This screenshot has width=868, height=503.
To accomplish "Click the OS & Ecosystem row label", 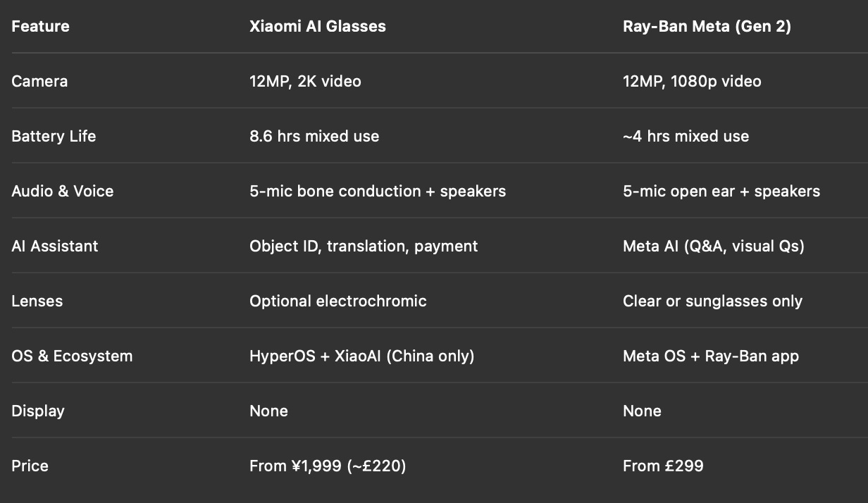I will (x=72, y=356).
